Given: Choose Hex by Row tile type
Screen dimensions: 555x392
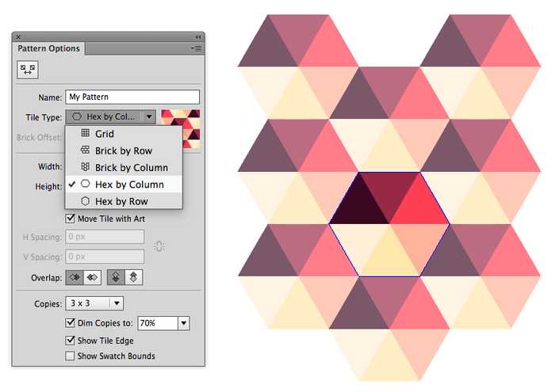Looking at the screenshot, I should pos(121,201).
